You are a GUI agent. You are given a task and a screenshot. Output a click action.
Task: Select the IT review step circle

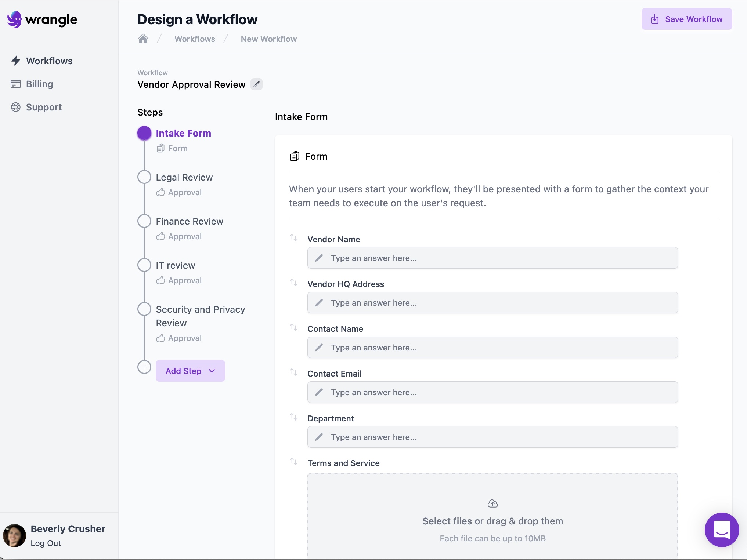tap(144, 265)
